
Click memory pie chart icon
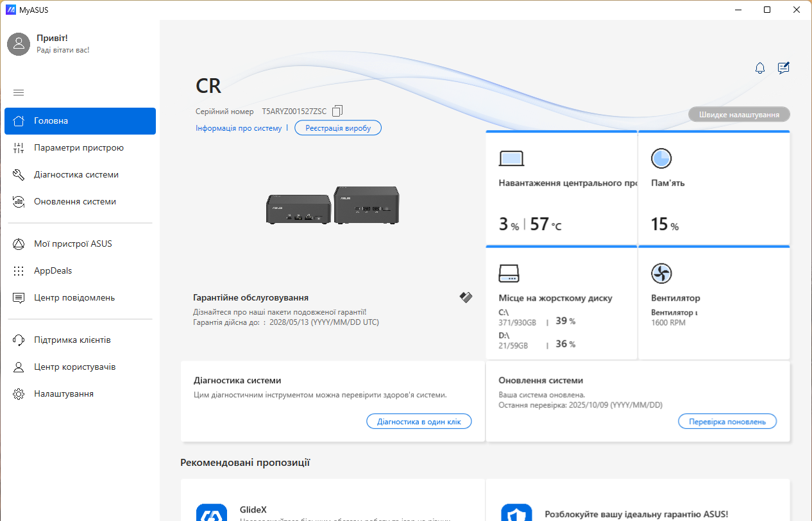(x=661, y=158)
